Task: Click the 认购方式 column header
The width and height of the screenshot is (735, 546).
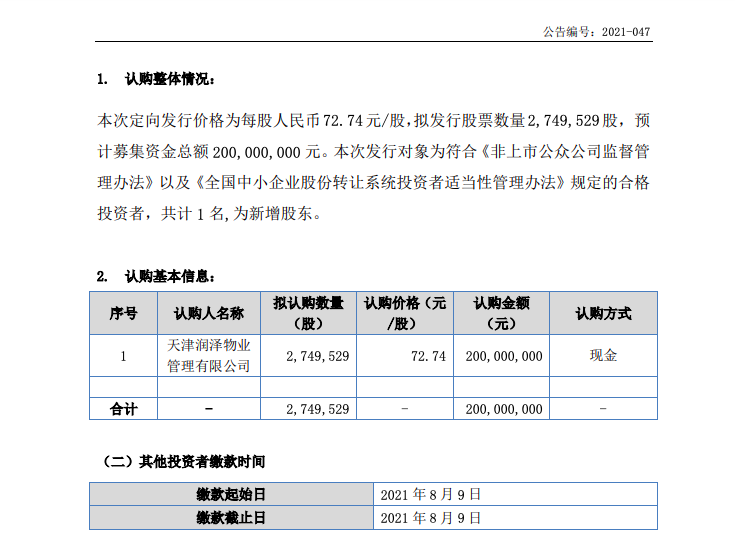Action: click(603, 313)
